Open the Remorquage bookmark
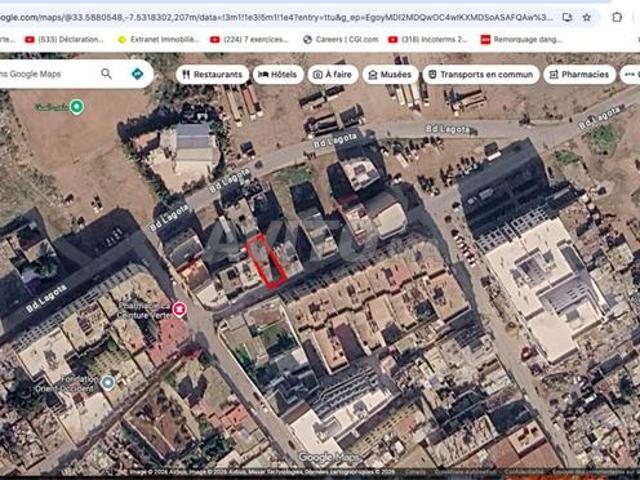640x480 pixels. [x=522, y=40]
